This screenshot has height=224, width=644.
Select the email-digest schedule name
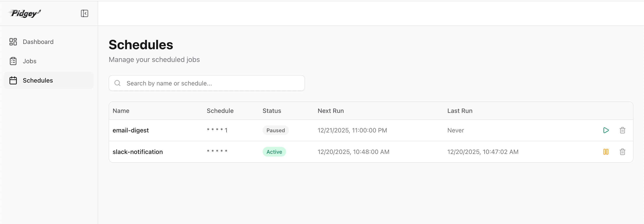point(131,130)
